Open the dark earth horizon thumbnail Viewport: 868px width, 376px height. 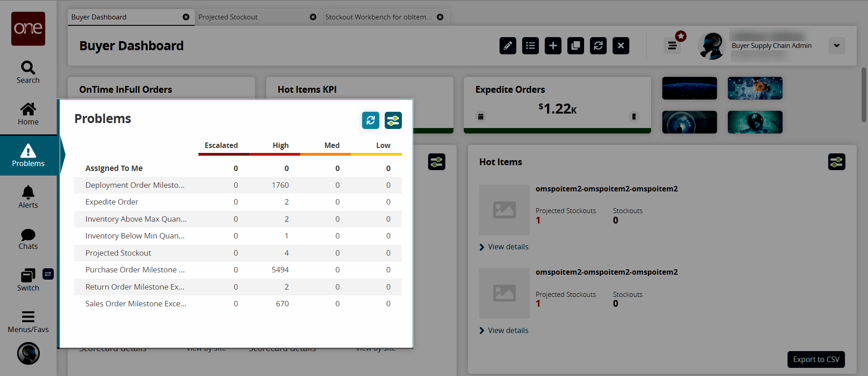pyautogui.click(x=689, y=88)
